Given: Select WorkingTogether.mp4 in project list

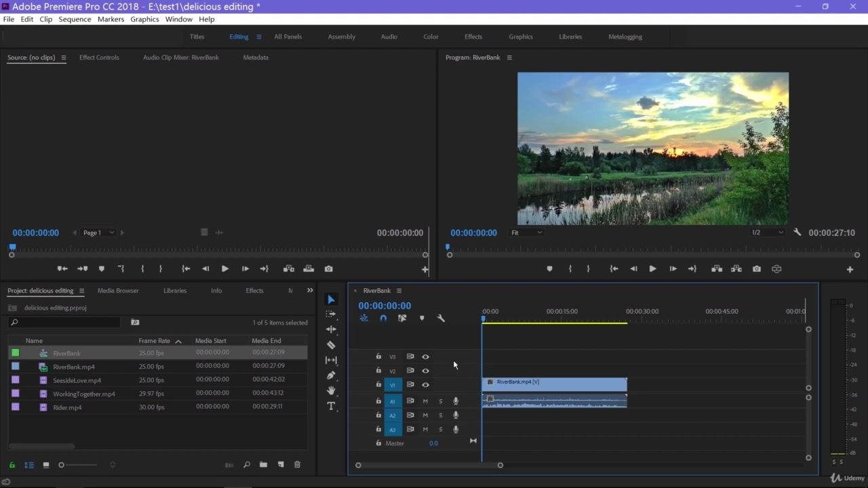Looking at the screenshot, I should (84, 394).
